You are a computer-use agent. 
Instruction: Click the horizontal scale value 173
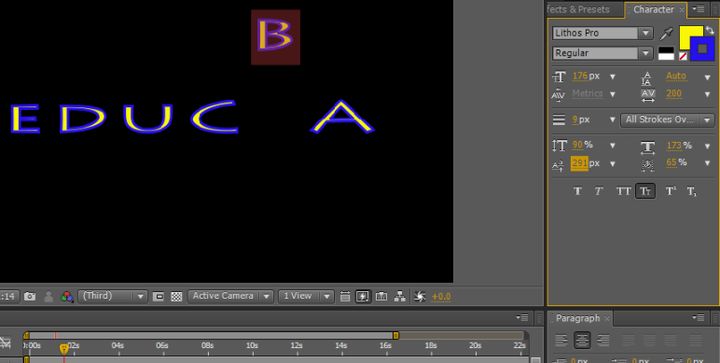coord(674,145)
